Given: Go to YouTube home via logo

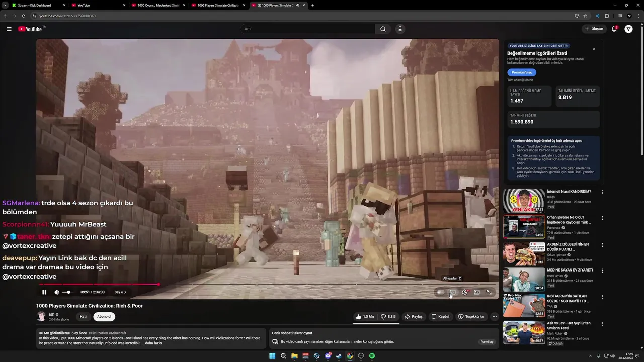Looking at the screenshot, I should click(x=30, y=29).
